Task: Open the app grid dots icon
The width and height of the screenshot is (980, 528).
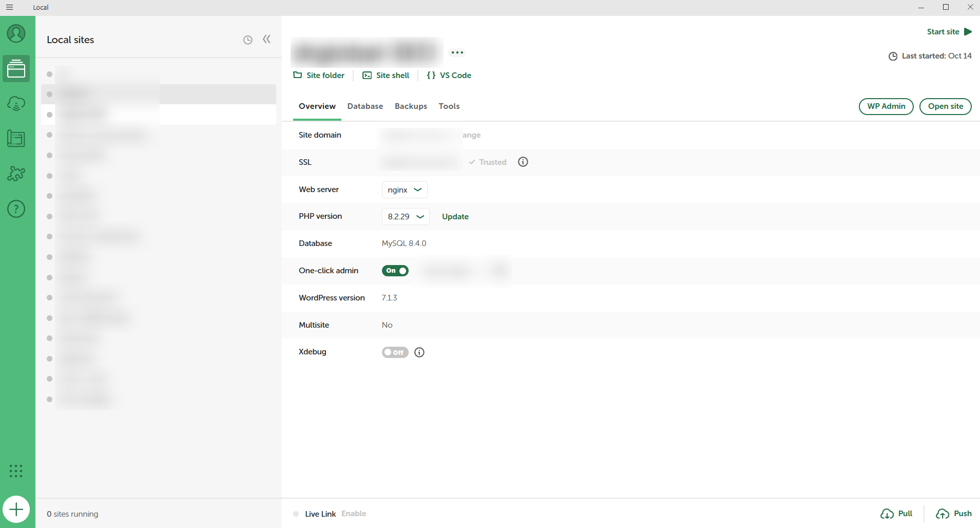Action: (16, 471)
